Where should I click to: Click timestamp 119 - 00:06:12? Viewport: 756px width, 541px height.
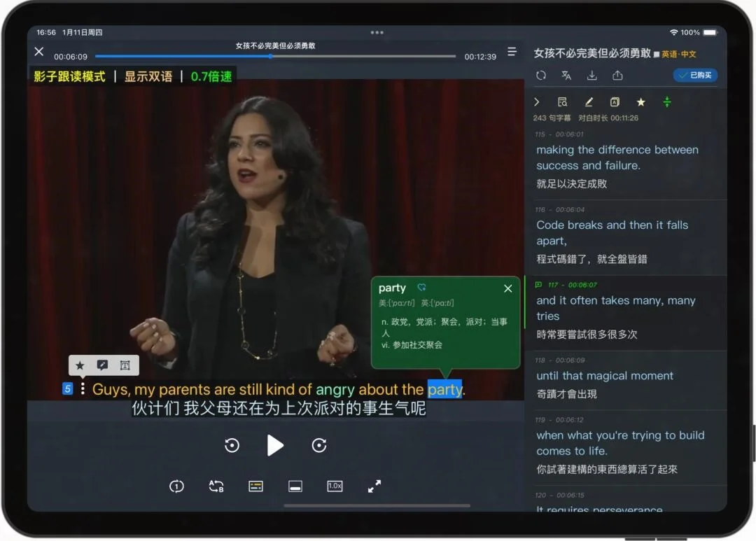pyautogui.click(x=559, y=419)
